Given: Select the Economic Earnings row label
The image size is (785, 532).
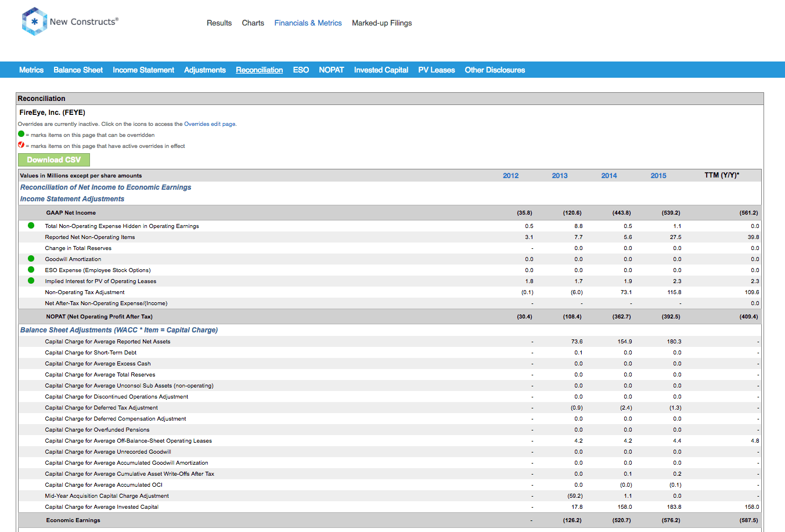Looking at the screenshot, I should click(x=73, y=520).
